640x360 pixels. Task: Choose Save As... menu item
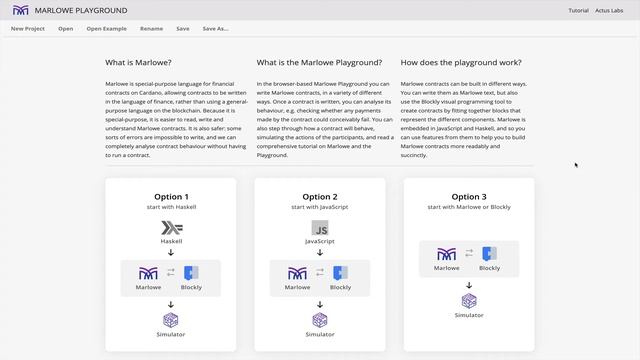click(x=216, y=29)
